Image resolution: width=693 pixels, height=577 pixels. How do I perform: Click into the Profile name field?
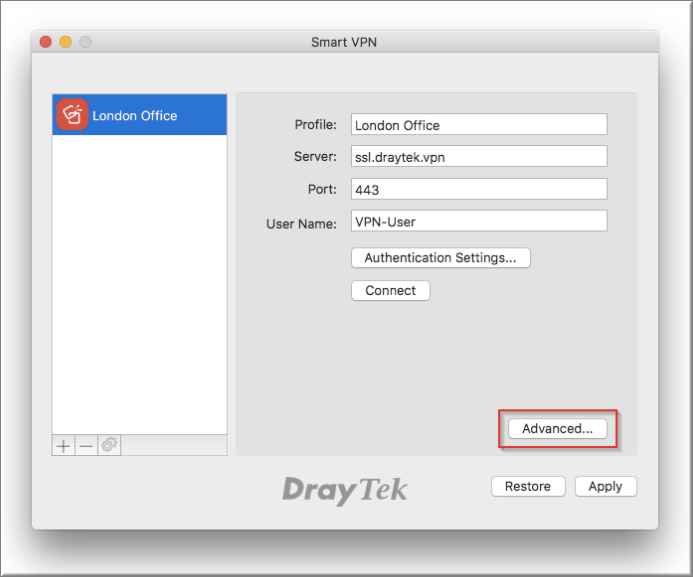(x=479, y=125)
